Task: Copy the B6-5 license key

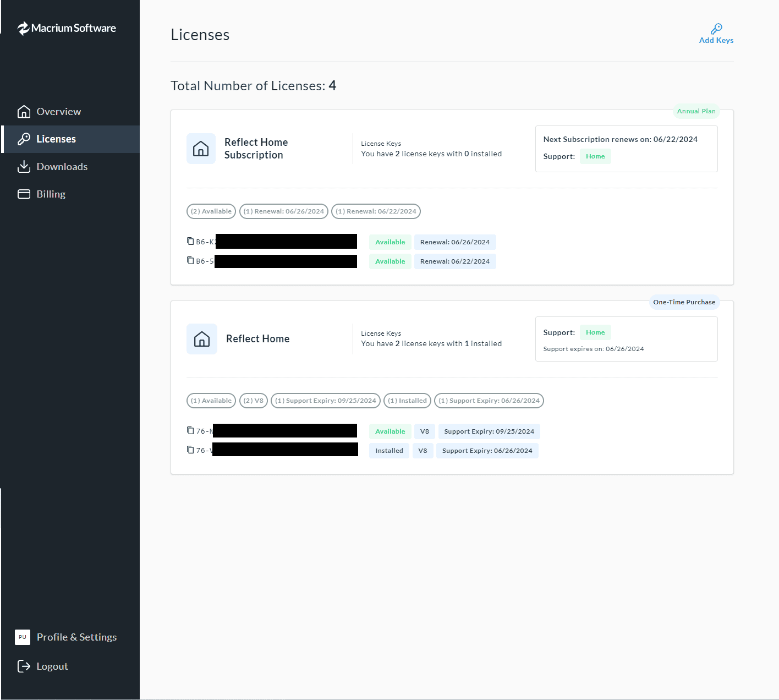Action: [190, 260]
